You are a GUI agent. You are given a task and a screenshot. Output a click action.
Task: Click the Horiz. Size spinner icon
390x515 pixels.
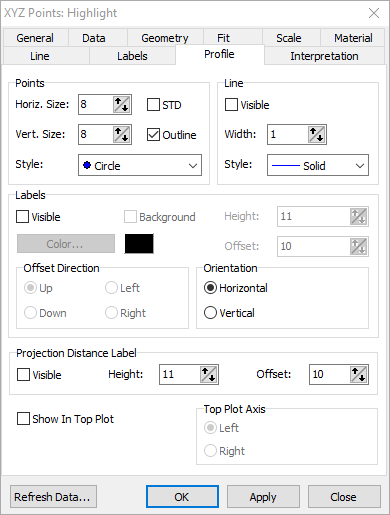click(121, 104)
